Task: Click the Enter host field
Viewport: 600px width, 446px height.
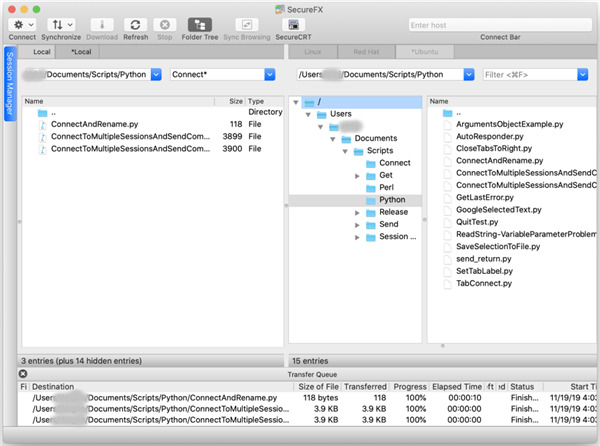Action: 496,24
